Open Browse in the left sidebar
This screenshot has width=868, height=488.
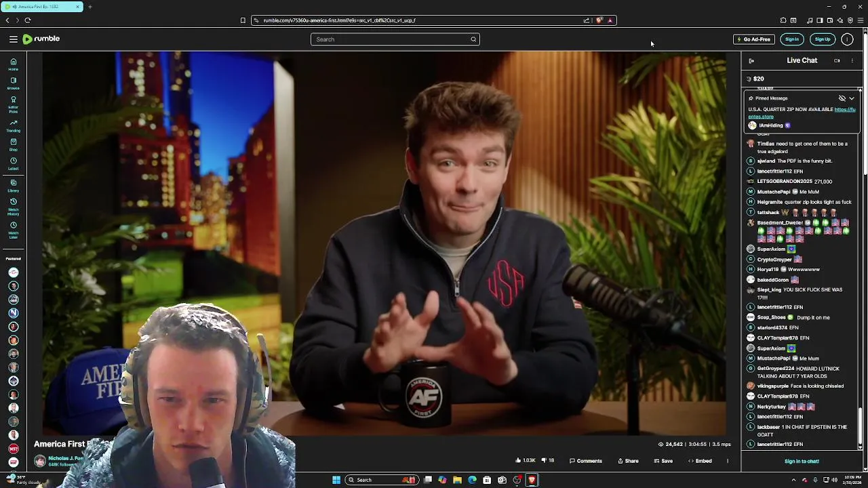[x=13, y=83]
